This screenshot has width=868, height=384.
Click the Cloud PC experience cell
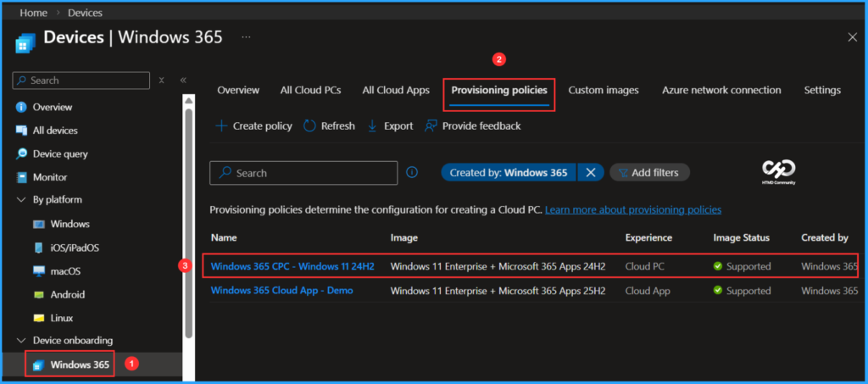click(644, 266)
